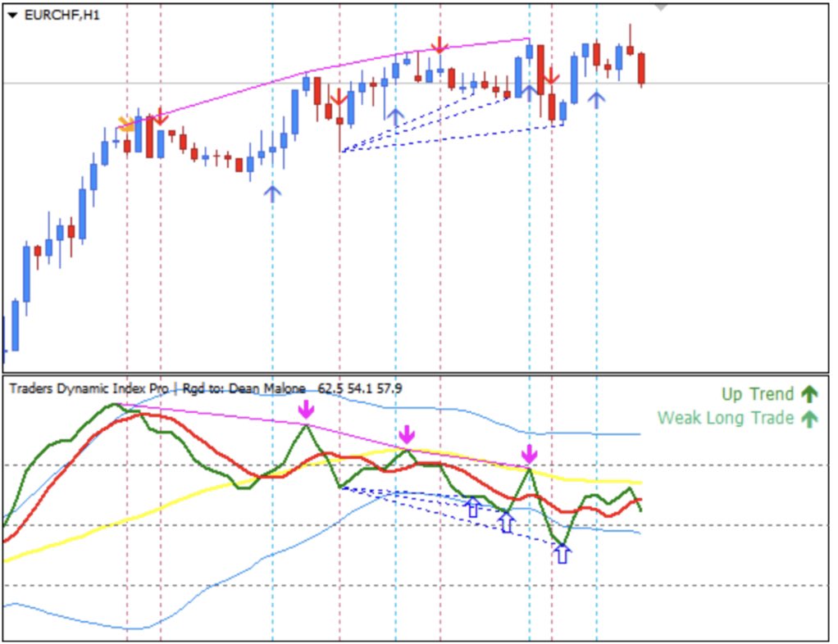This screenshot has width=838, height=644.
Task: Click the gray chart shift triangle marker
Action: click(661, 7)
